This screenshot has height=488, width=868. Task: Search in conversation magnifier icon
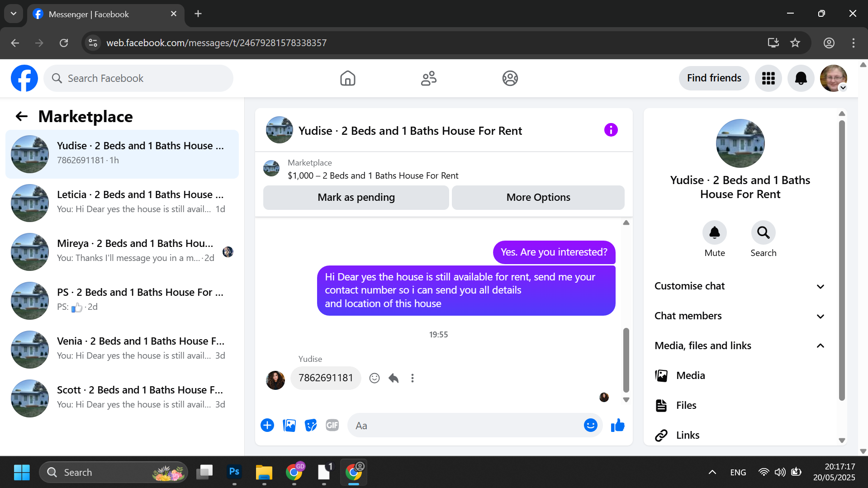(764, 232)
